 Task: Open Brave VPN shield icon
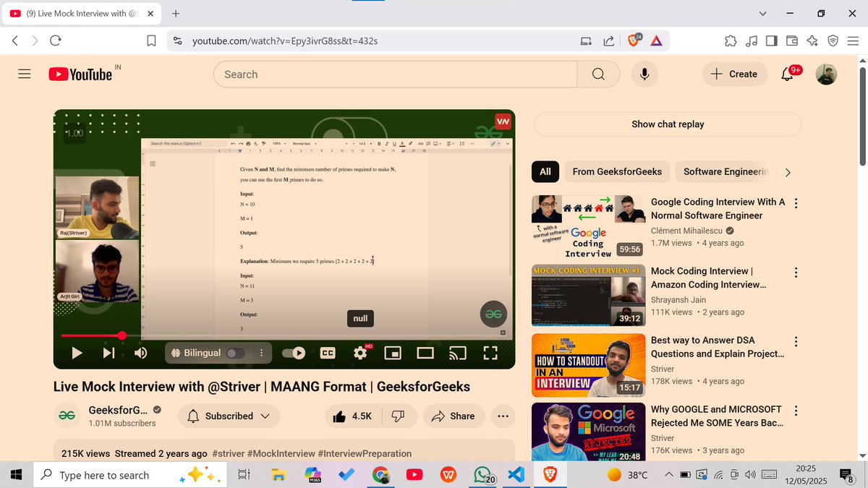(833, 41)
